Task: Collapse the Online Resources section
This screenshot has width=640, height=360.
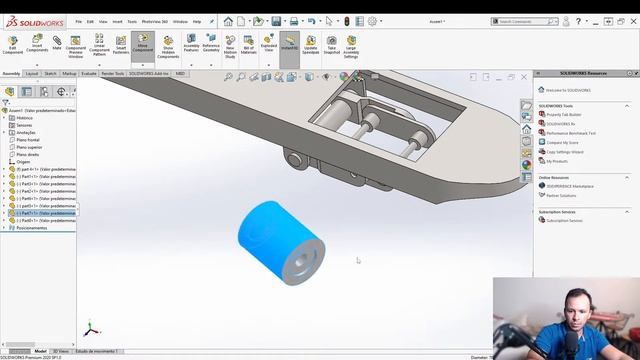Action: point(627,178)
